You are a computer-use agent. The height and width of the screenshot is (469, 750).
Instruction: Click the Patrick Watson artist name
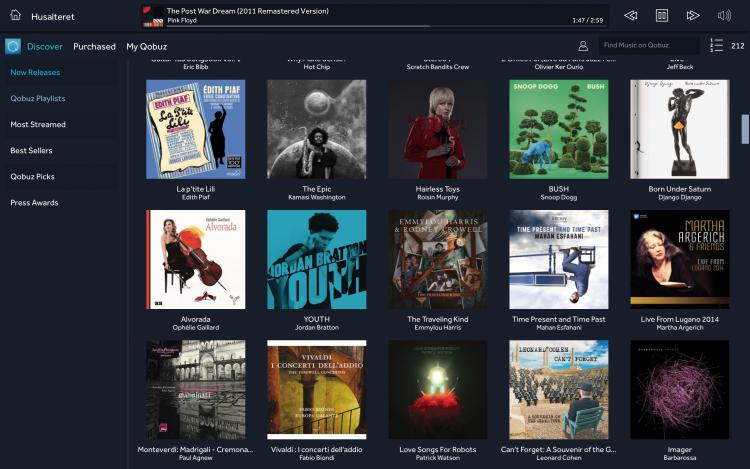(438, 458)
